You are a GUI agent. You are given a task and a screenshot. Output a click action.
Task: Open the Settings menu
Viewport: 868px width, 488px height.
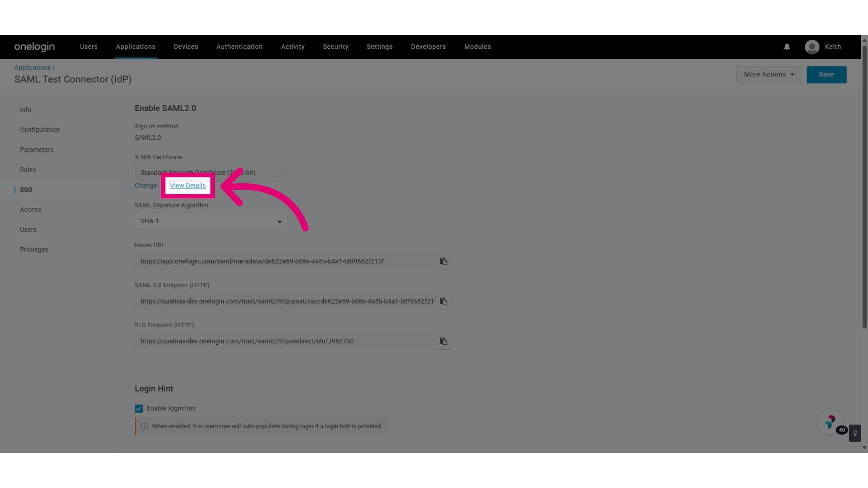click(380, 47)
